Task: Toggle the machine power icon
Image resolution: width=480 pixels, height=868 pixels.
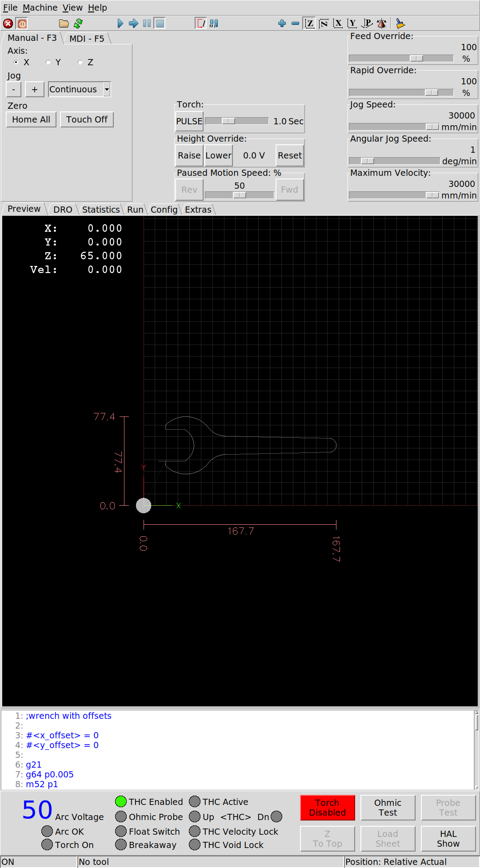Action: tap(22, 24)
